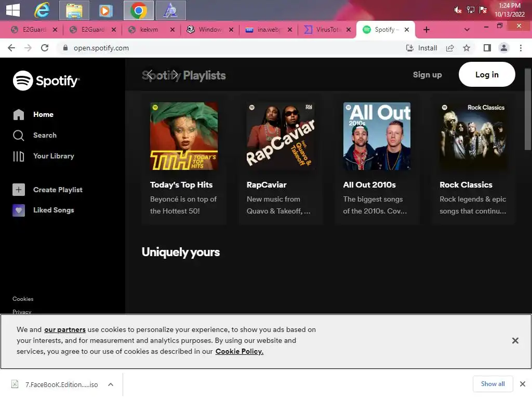Open Today's Top Hits cover art
The image size is (532, 399).
[x=184, y=136]
